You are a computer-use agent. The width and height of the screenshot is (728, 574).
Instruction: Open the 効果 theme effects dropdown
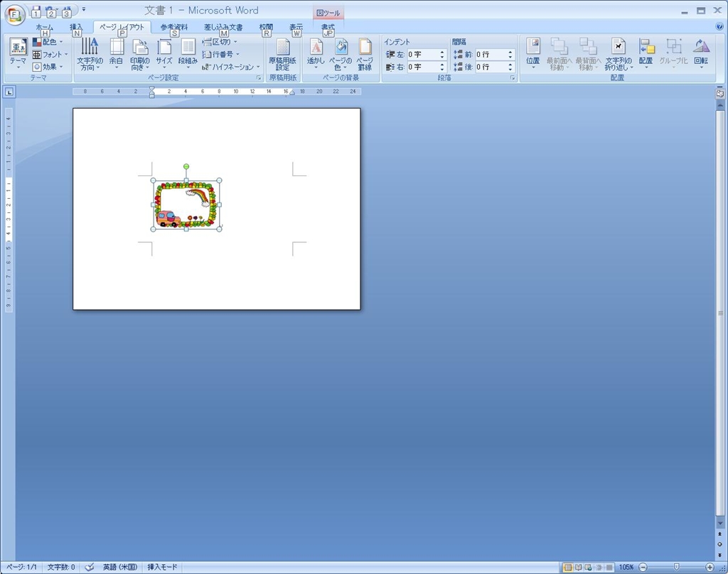tap(48, 67)
